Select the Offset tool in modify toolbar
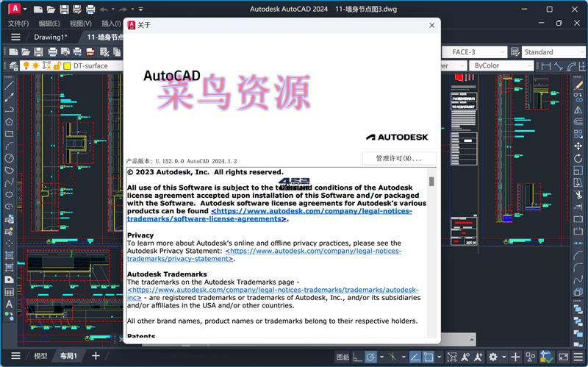This screenshot has width=588, height=367. pyautogui.click(x=578, y=121)
